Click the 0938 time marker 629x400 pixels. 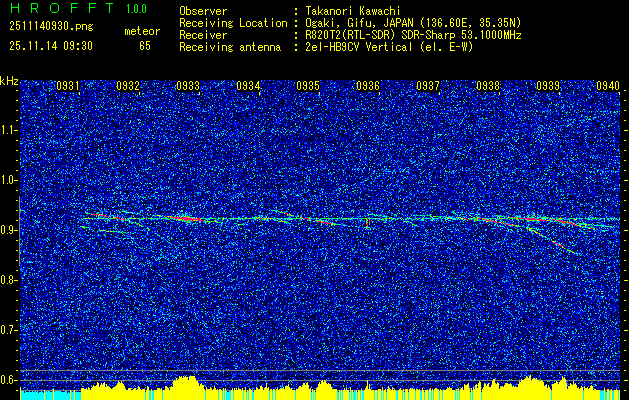(x=488, y=86)
